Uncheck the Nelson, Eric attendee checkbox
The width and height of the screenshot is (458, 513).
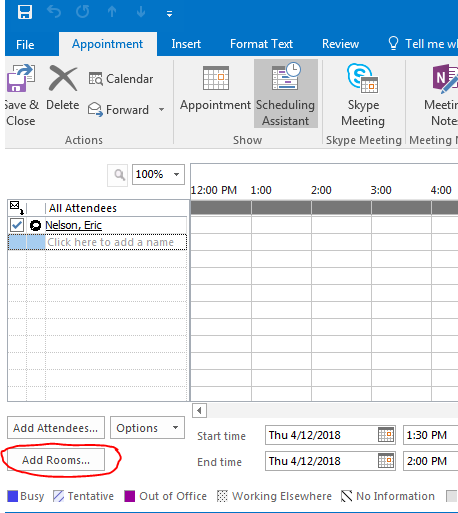tap(17, 225)
